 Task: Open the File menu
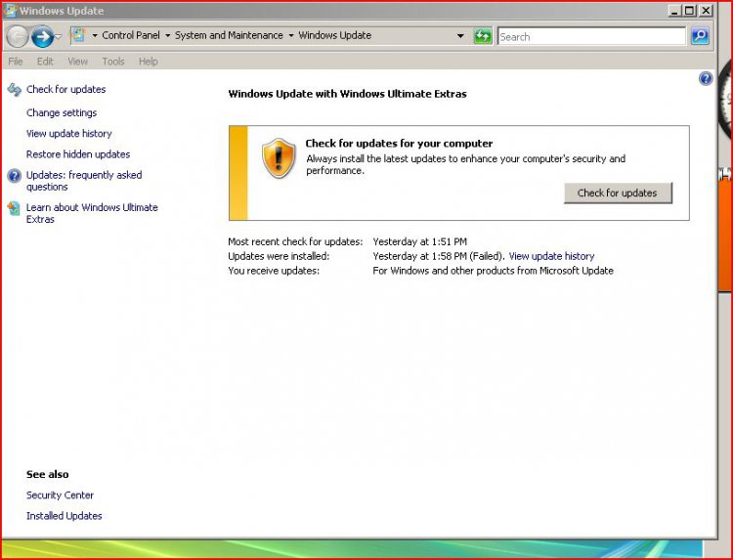tap(16, 62)
